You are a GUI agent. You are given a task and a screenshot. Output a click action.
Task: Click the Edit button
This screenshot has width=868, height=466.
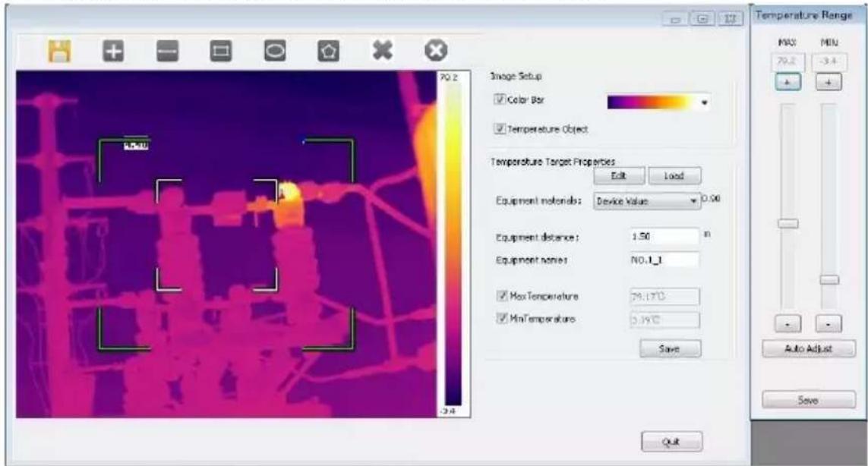point(619,175)
